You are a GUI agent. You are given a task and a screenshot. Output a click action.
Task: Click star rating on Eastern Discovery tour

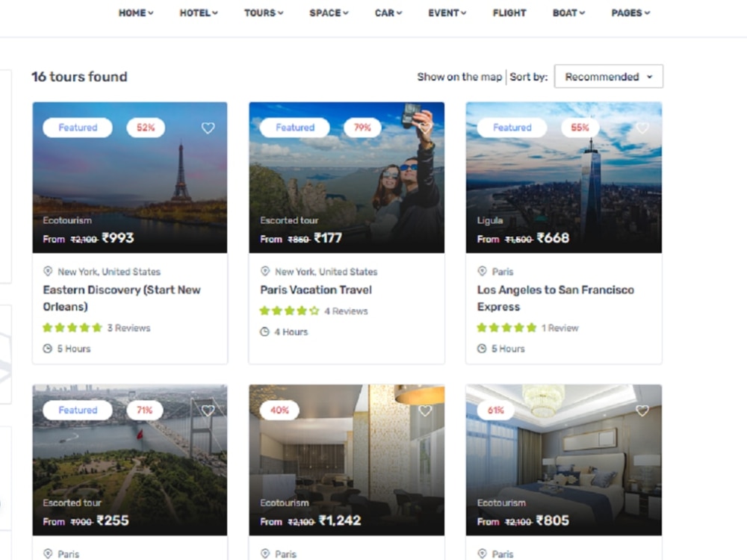pyautogui.click(x=72, y=328)
